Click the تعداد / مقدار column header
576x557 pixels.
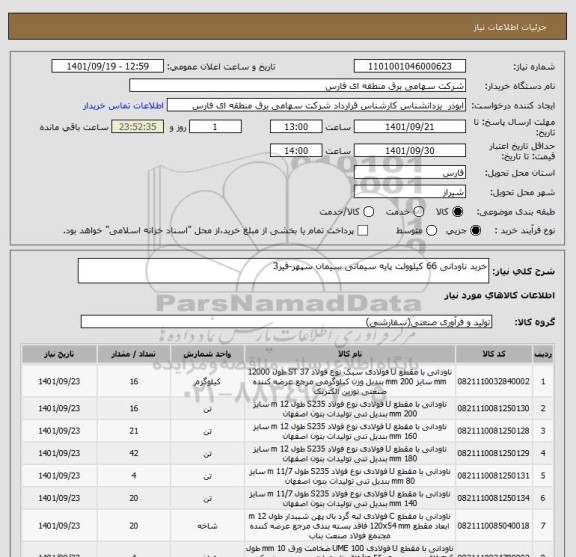tap(134, 354)
